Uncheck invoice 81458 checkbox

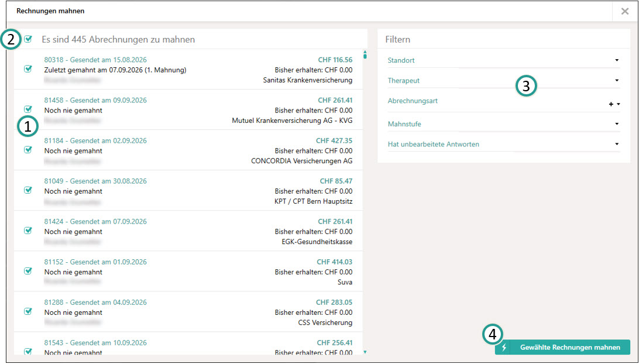[28, 109]
